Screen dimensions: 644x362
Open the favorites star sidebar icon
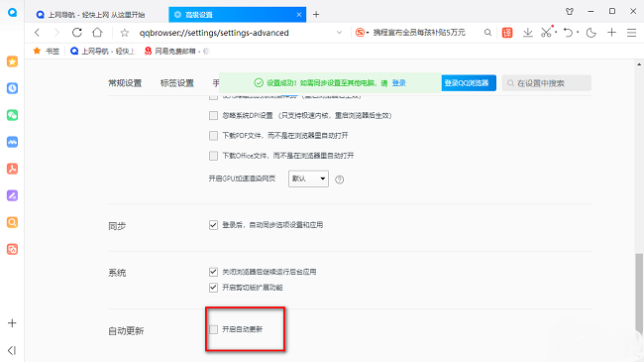12,61
